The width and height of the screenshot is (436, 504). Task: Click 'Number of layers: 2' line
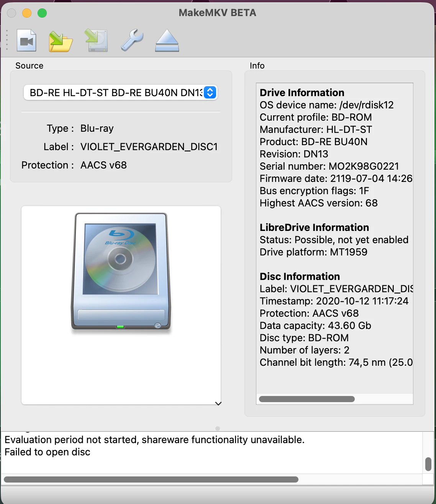(x=305, y=350)
